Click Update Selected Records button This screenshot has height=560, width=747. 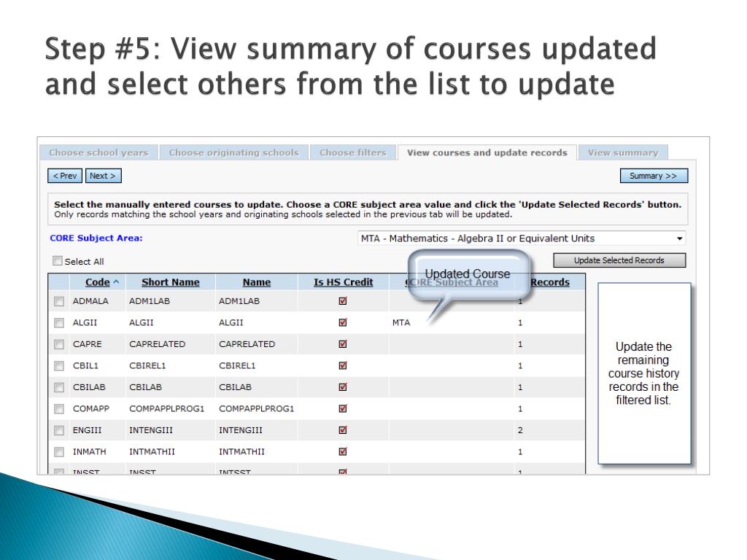(x=619, y=260)
